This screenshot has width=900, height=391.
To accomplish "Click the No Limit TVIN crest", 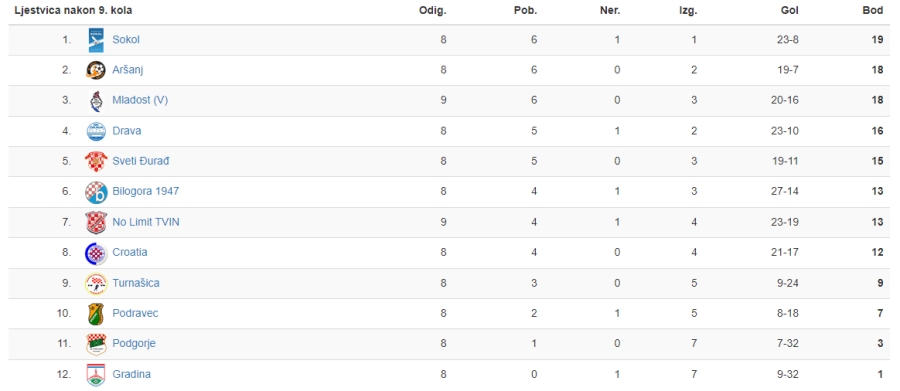I will point(96,222).
